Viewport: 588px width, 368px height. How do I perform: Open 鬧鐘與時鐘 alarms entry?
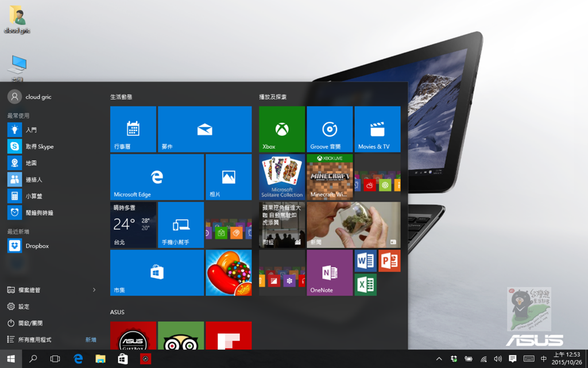[x=52, y=213]
